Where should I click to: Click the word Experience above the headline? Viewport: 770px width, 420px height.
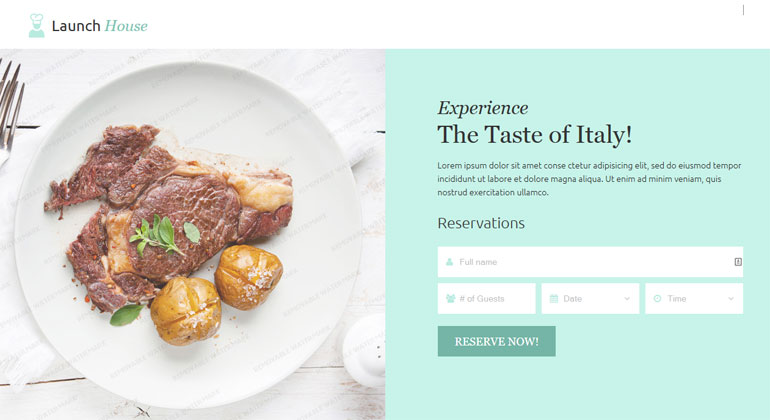click(x=483, y=108)
